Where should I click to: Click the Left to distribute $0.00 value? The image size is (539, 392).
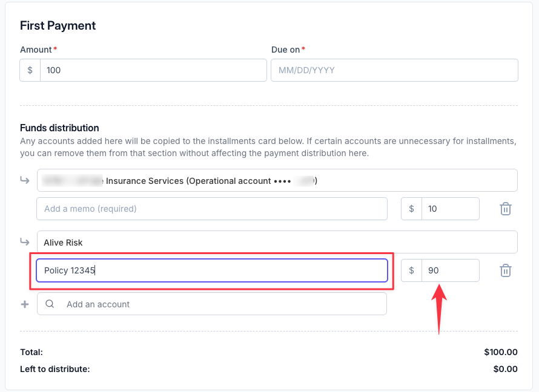click(x=505, y=369)
